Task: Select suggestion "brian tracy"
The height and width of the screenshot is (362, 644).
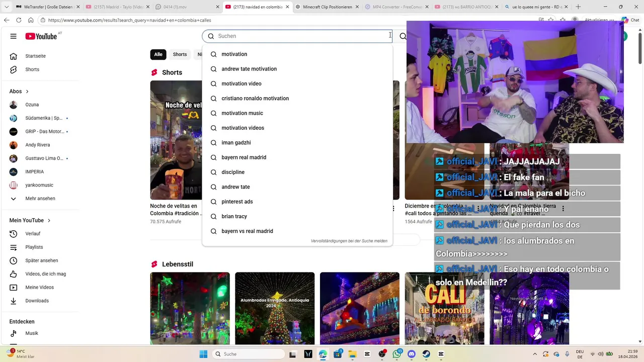Action: click(x=297, y=216)
